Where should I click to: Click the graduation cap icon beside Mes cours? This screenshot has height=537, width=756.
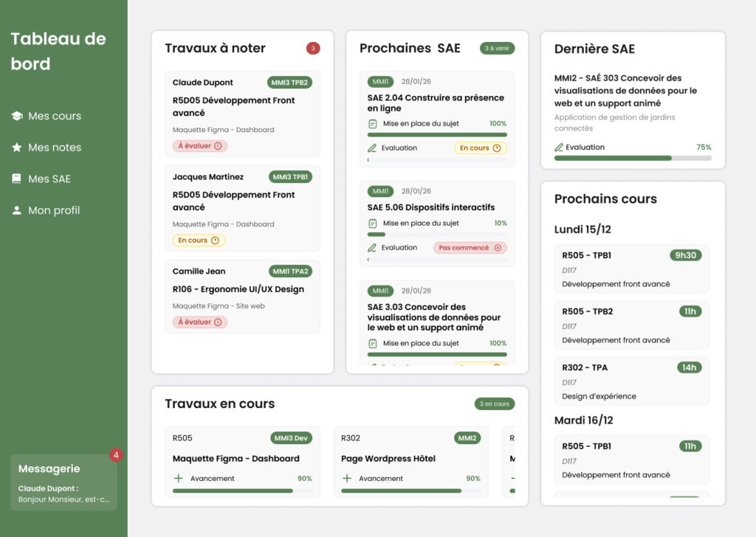(16, 117)
